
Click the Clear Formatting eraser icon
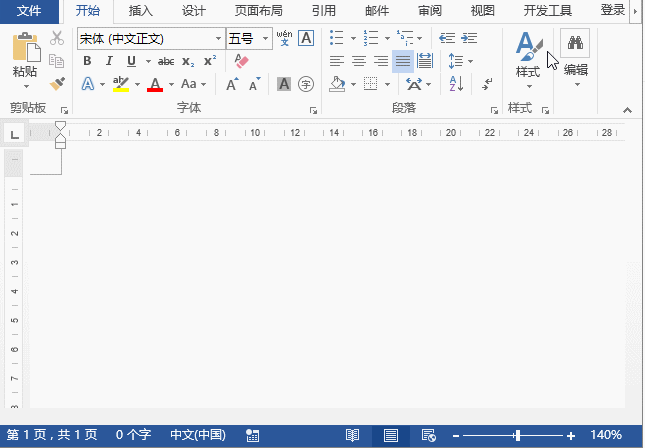(240, 61)
